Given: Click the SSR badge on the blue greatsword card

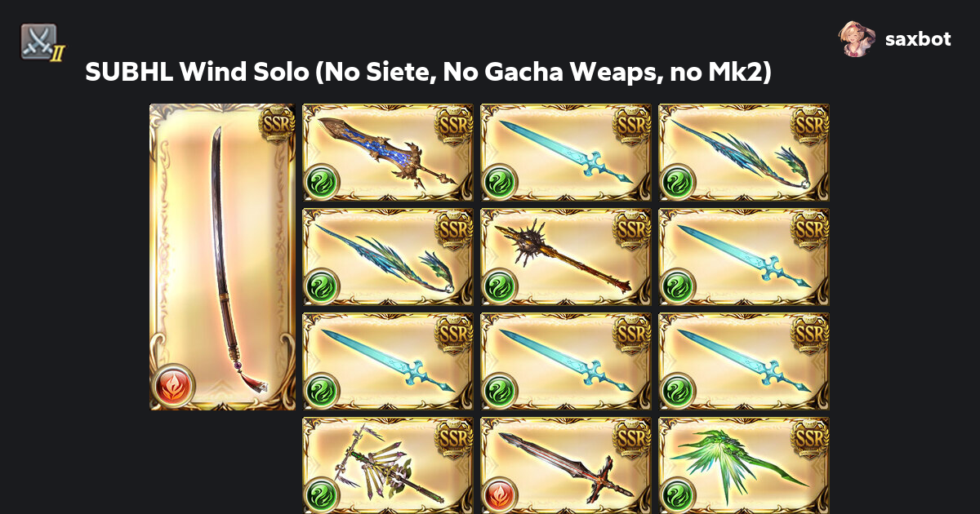Looking at the screenshot, I should click(x=454, y=122).
